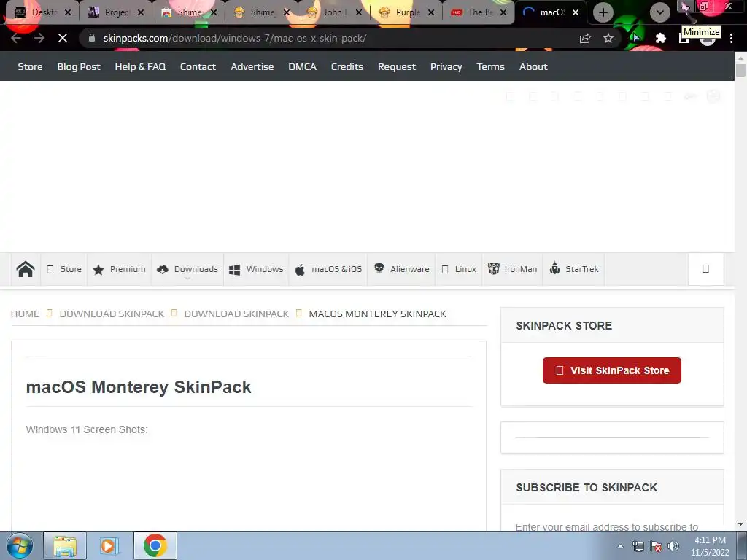
Task: Click the Visit SkinPack Store button
Action: pos(612,370)
